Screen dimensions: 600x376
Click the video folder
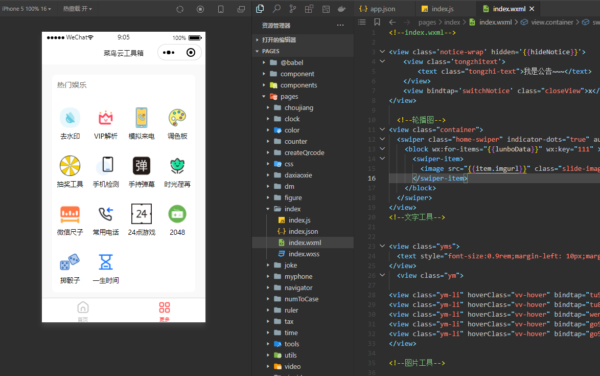[x=292, y=366]
